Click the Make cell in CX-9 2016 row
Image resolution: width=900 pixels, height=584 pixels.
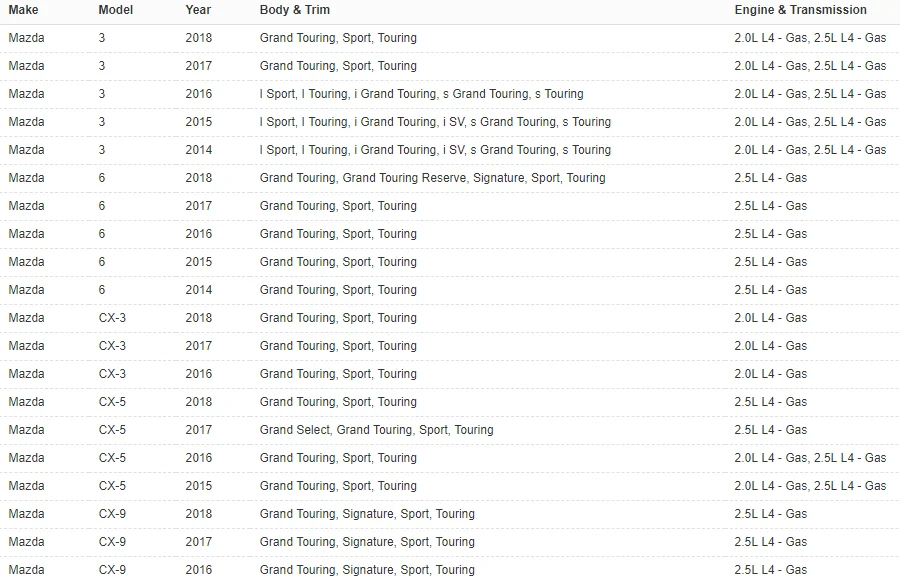coord(26,570)
